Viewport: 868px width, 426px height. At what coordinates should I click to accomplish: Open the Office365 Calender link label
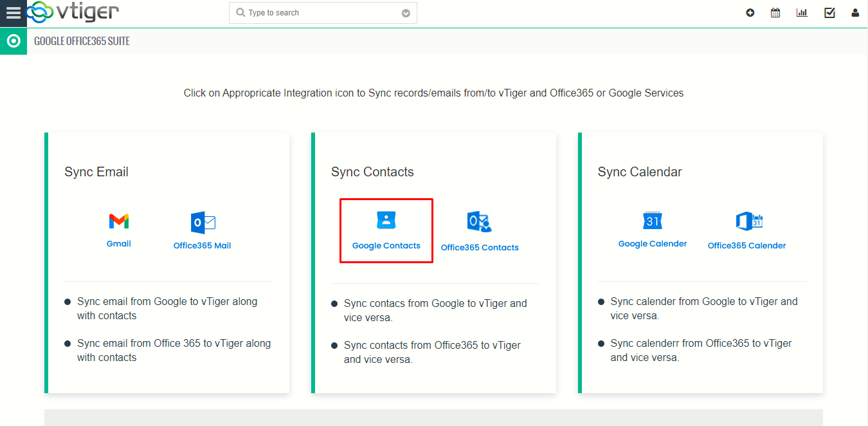747,246
